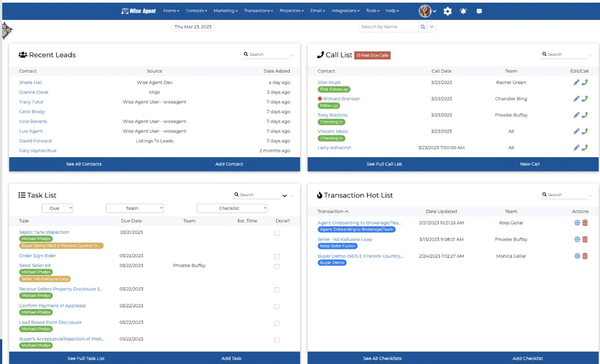The width and height of the screenshot is (600, 364).
Task: Mark Order Sign Rider task as done
Action: pyautogui.click(x=277, y=257)
